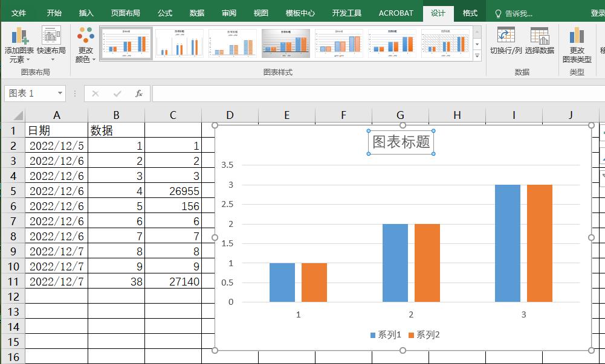Open the Quick Layout (快速布局) icon
The image size is (605, 364).
51,37
